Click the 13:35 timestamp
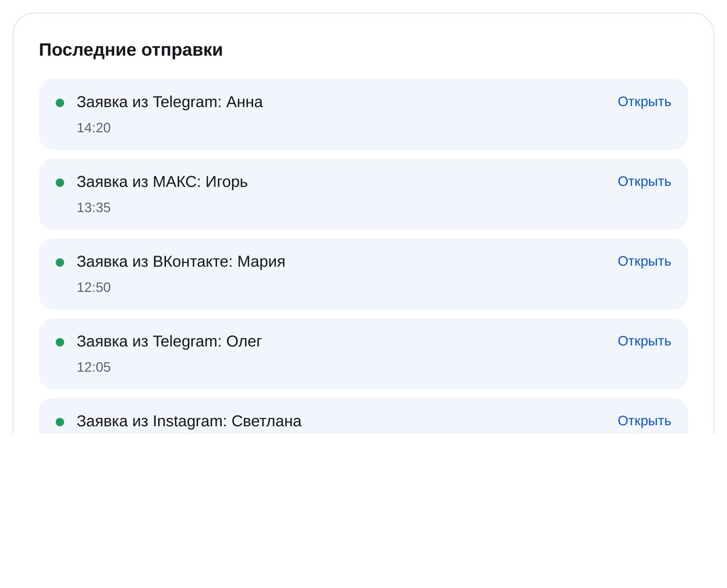This screenshot has width=727, height=588. 93,208
